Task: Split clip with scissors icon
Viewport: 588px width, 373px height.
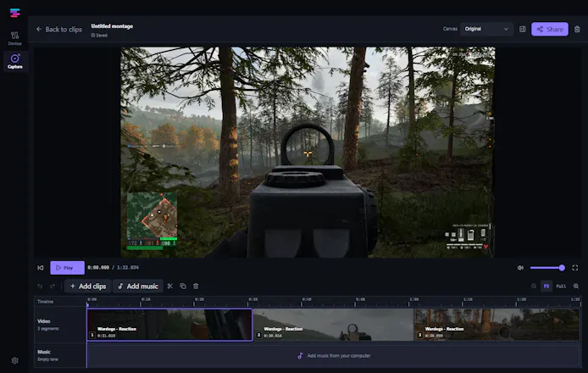Action: (x=169, y=287)
